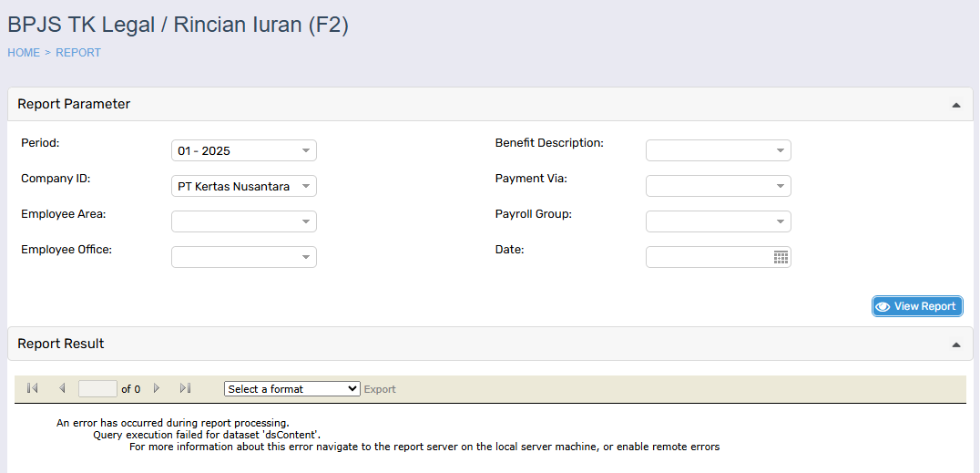Click the page number input field
980x473 pixels.
pyautogui.click(x=97, y=389)
